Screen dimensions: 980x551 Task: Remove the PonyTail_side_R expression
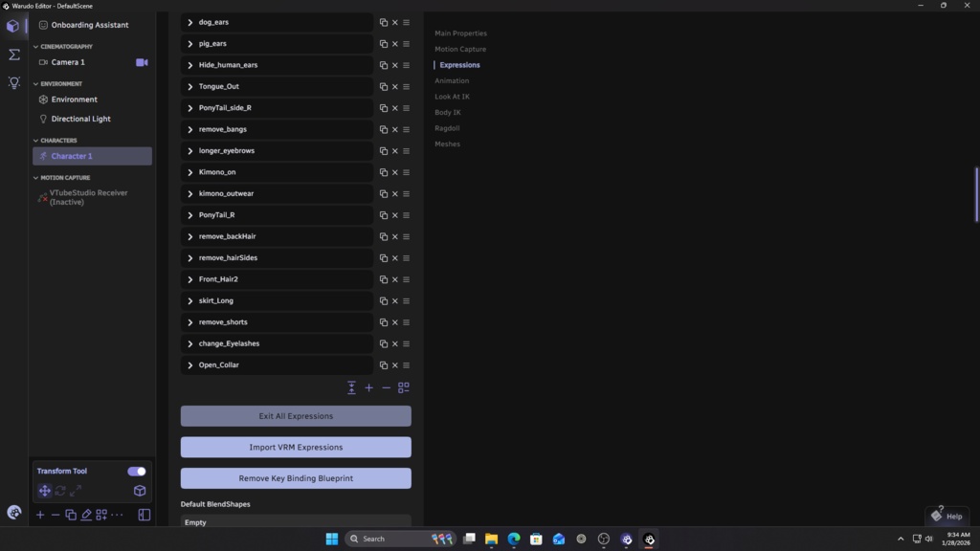coord(395,108)
